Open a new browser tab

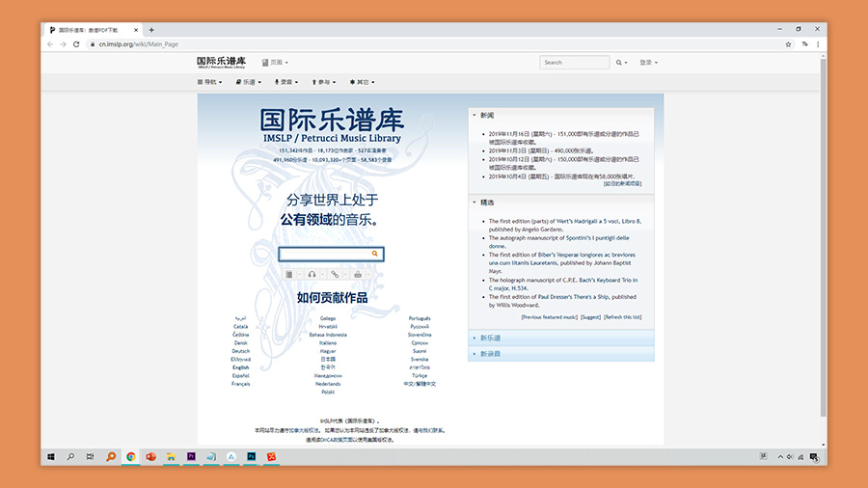click(151, 30)
